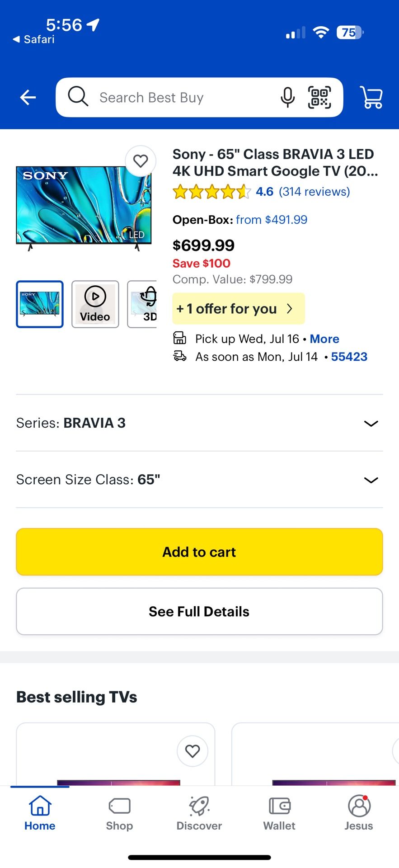Open the 314 reviews link

coord(314,192)
